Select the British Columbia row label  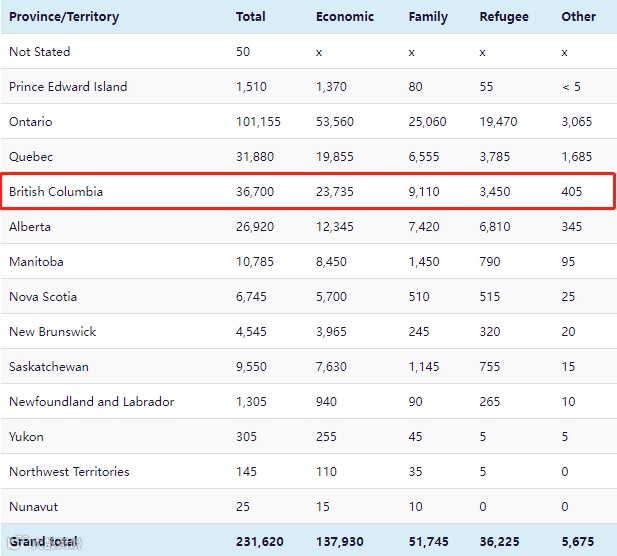pyautogui.click(x=56, y=191)
